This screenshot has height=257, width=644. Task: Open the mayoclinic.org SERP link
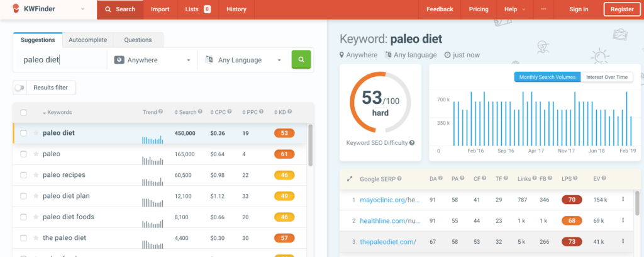(390, 200)
